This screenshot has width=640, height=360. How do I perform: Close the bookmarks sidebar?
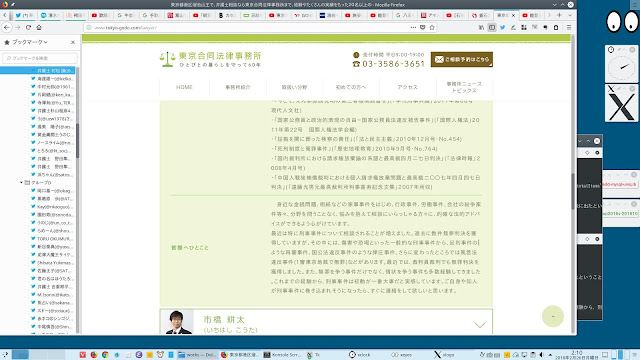[73, 42]
